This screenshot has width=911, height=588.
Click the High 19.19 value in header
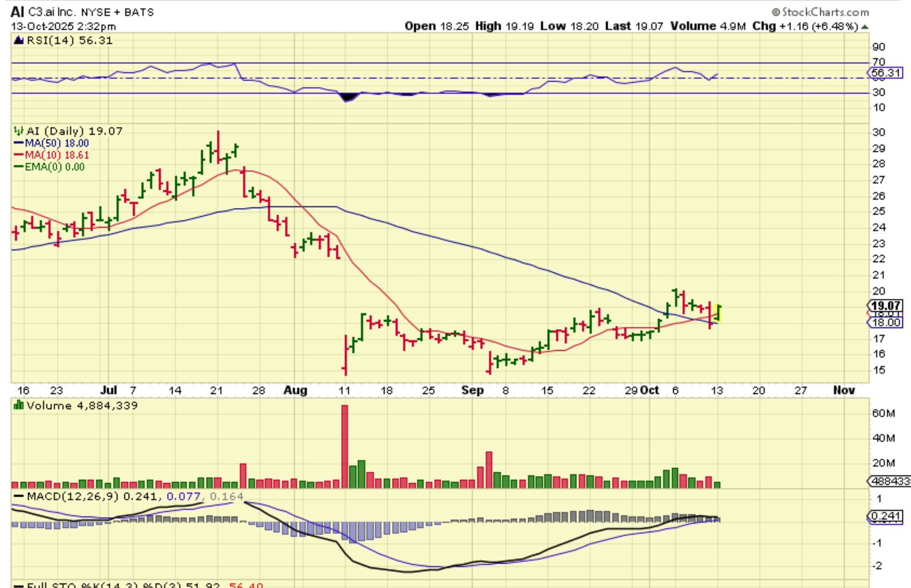tap(505, 26)
